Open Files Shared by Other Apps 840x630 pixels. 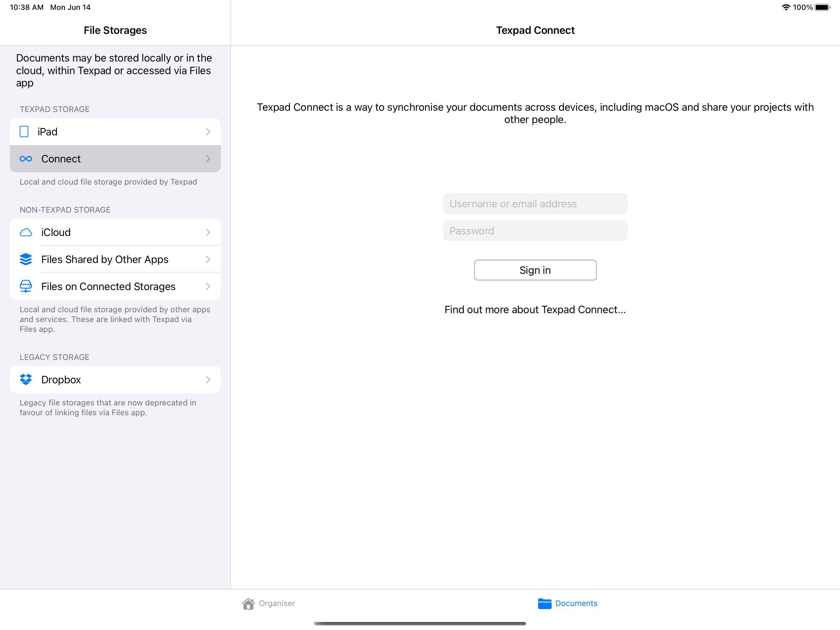tap(115, 259)
